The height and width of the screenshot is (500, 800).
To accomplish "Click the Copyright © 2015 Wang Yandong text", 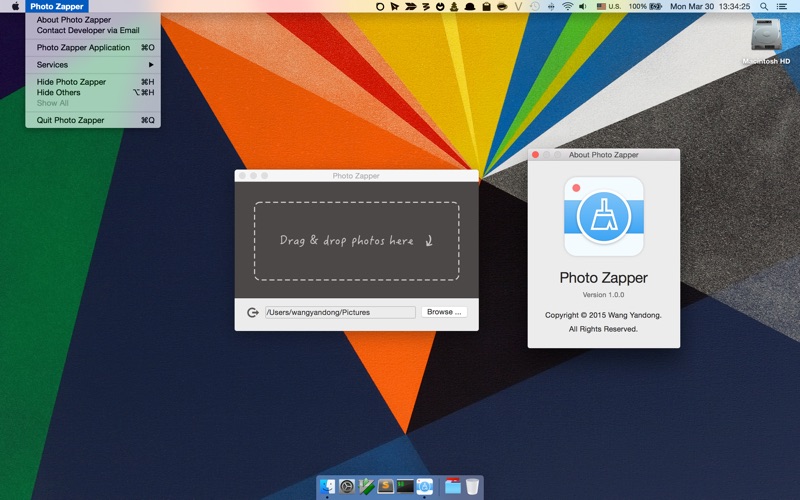I will click(603, 315).
